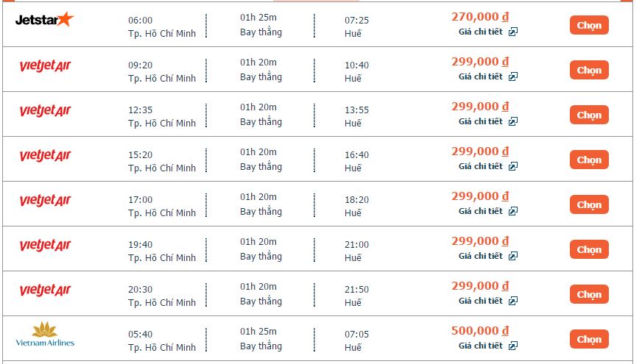Open price detail popup icon for Jetstar 06:00 flight
The height and width of the screenshot is (364, 642).
(x=512, y=32)
